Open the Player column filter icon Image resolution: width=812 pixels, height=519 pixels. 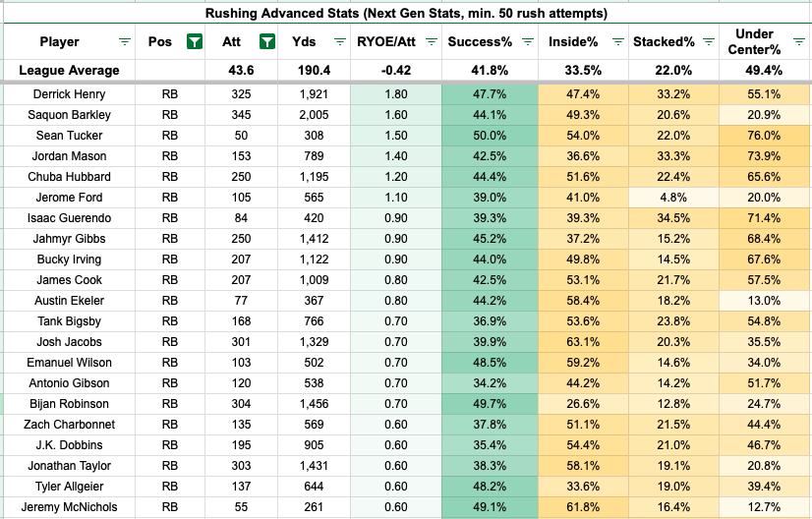(x=125, y=42)
